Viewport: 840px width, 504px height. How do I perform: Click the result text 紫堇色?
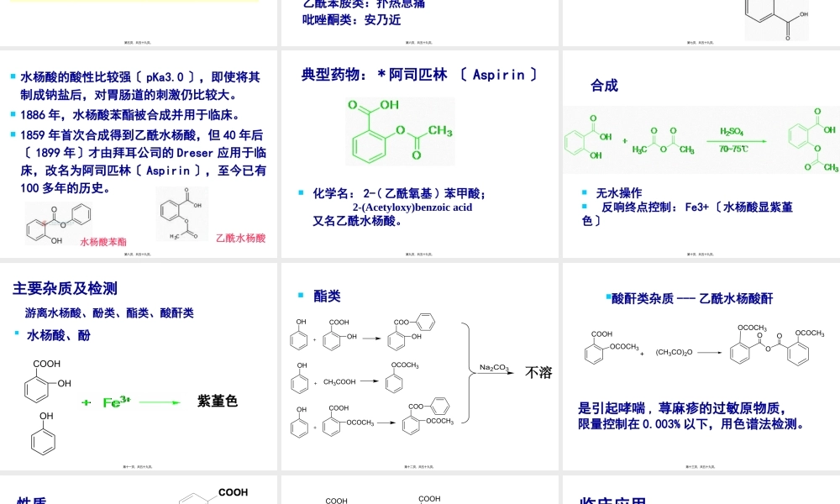218,401
